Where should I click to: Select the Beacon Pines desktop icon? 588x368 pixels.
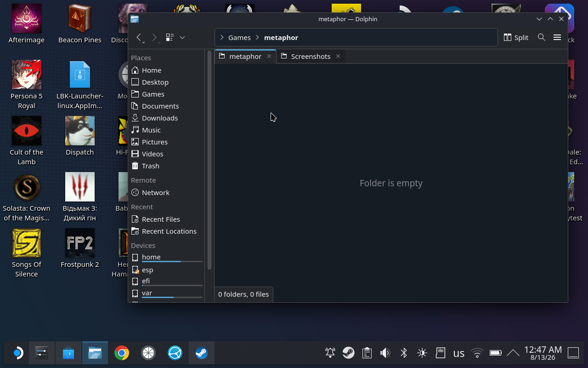80,24
